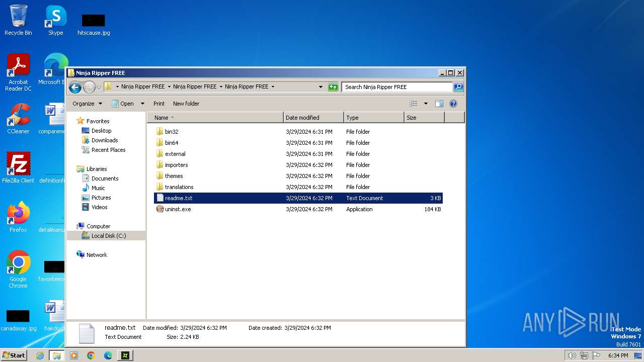Click the green refresh button
The width and height of the screenshot is (644, 362).
[333, 87]
